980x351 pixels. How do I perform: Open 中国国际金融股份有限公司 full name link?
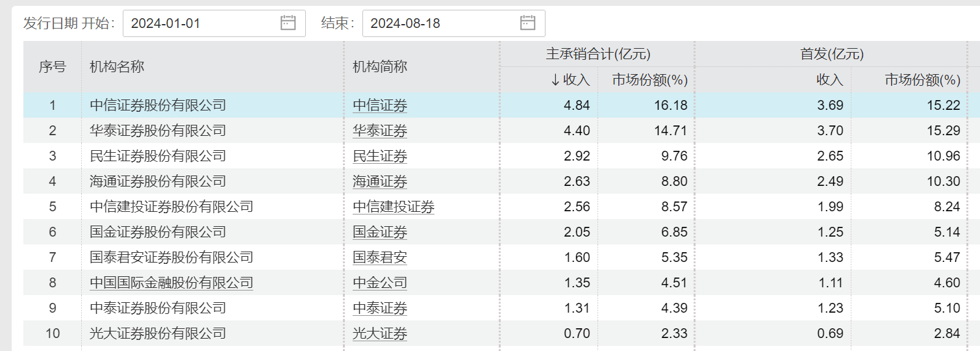pyautogui.click(x=171, y=283)
